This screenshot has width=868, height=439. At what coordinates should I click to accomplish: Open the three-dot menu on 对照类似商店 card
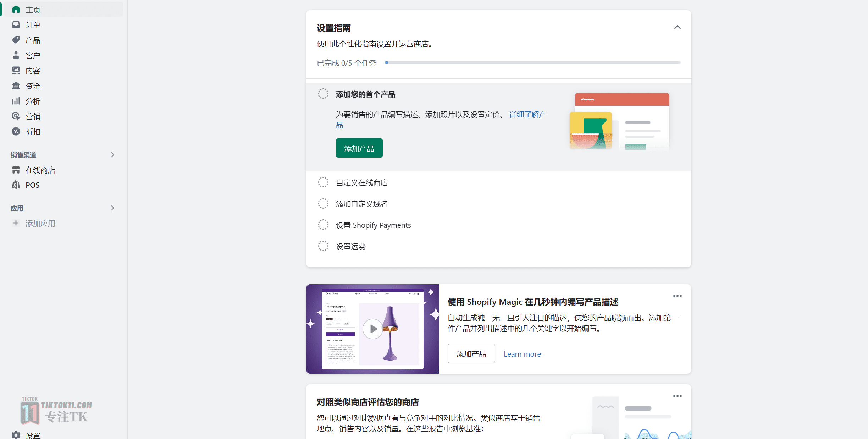677,396
